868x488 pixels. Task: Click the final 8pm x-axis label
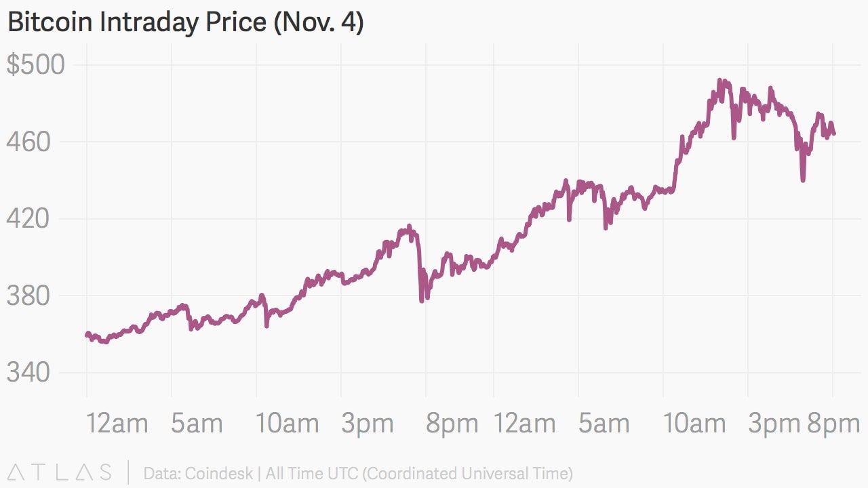(x=833, y=425)
